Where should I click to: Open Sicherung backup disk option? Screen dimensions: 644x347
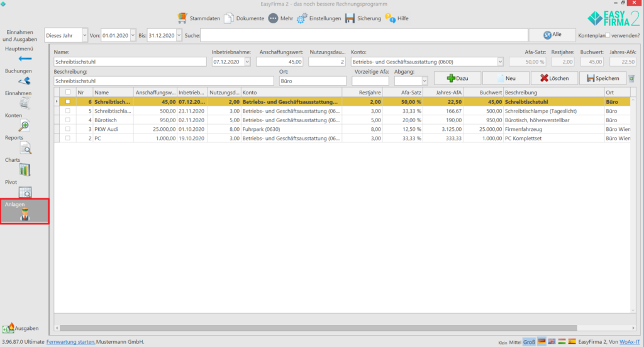point(363,18)
